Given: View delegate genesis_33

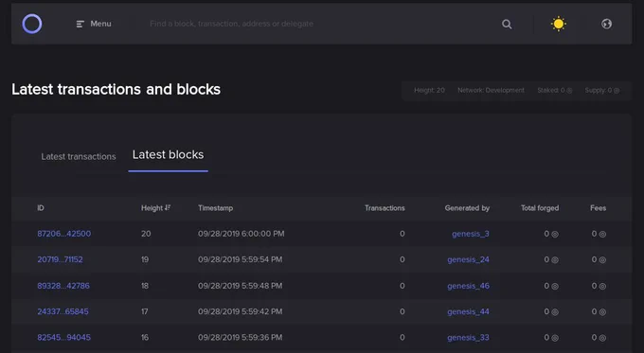Looking at the screenshot, I should 468,338.
